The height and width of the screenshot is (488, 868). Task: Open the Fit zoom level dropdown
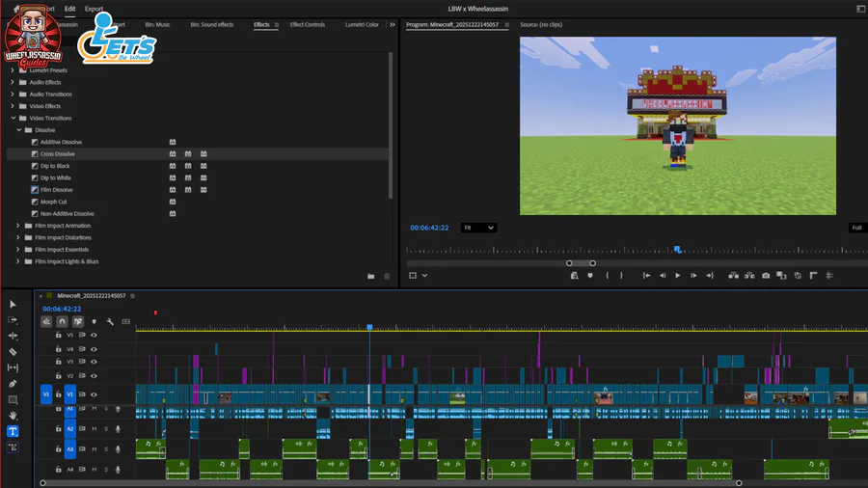coord(478,228)
